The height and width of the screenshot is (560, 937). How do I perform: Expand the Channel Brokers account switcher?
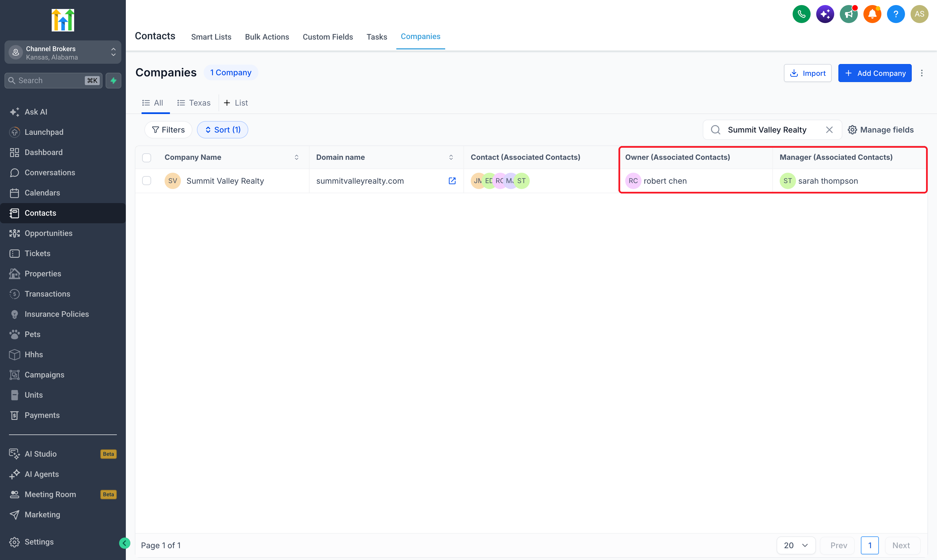(x=63, y=53)
